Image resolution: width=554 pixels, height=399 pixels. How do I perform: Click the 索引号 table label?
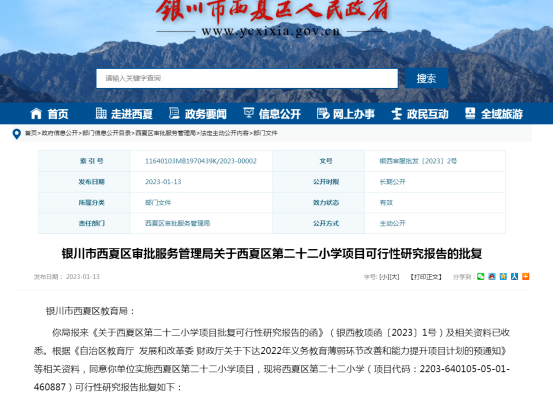[92, 161]
